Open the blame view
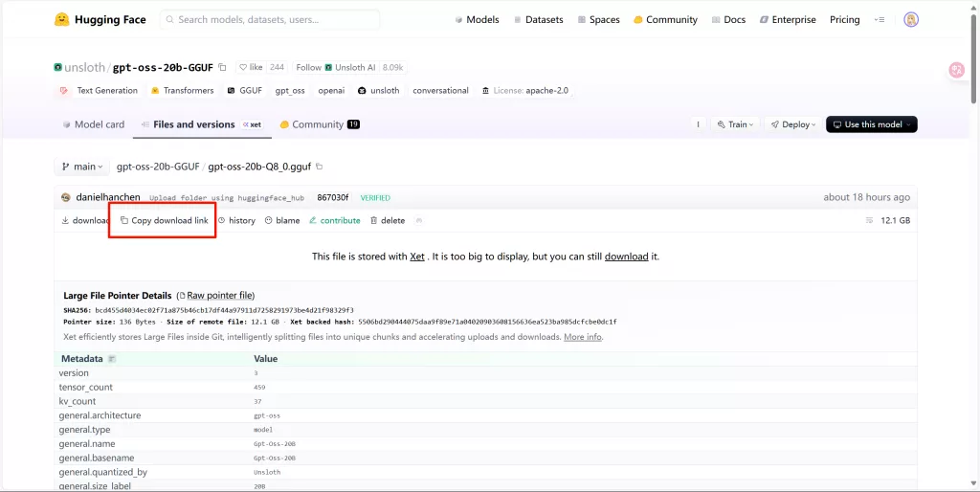This screenshot has height=492, width=980. 282,221
